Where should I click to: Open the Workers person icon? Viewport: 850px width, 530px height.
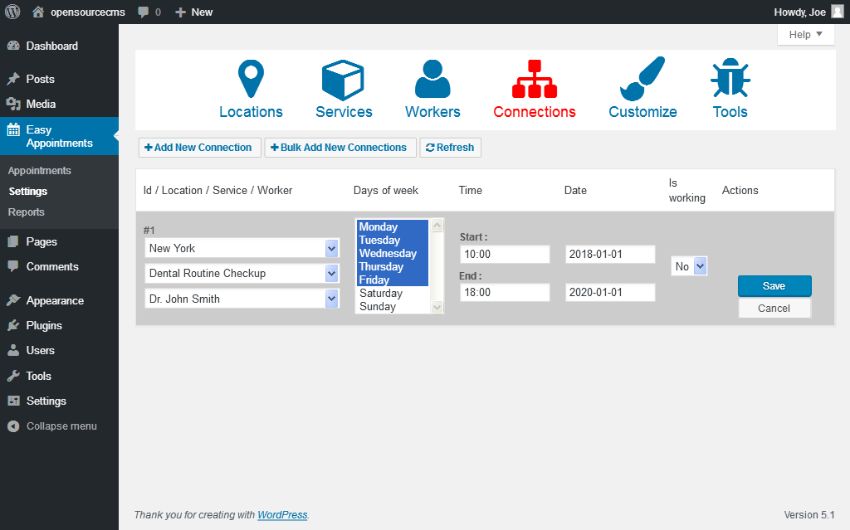432,79
